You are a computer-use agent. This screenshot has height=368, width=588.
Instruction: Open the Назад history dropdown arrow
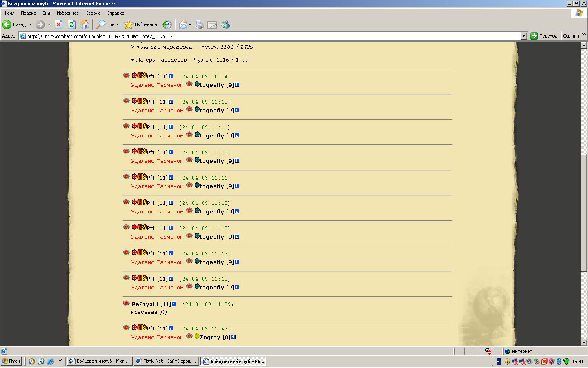pos(31,24)
